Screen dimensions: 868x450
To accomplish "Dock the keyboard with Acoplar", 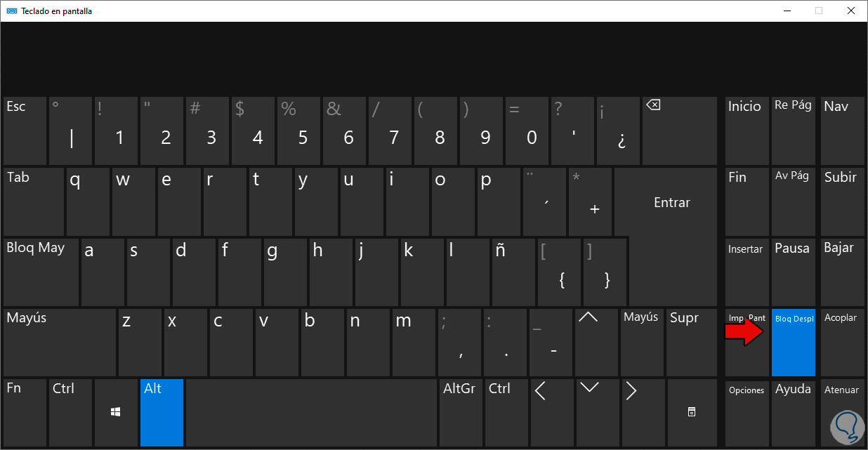I will tap(842, 342).
